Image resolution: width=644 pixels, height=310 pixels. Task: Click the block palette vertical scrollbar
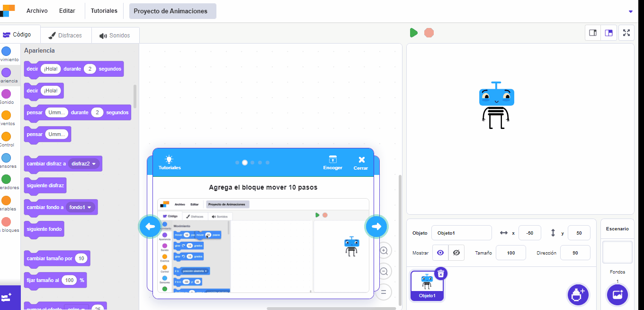(135, 96)
